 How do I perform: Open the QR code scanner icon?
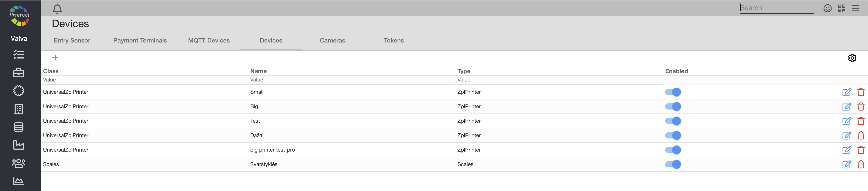(841, 8)
